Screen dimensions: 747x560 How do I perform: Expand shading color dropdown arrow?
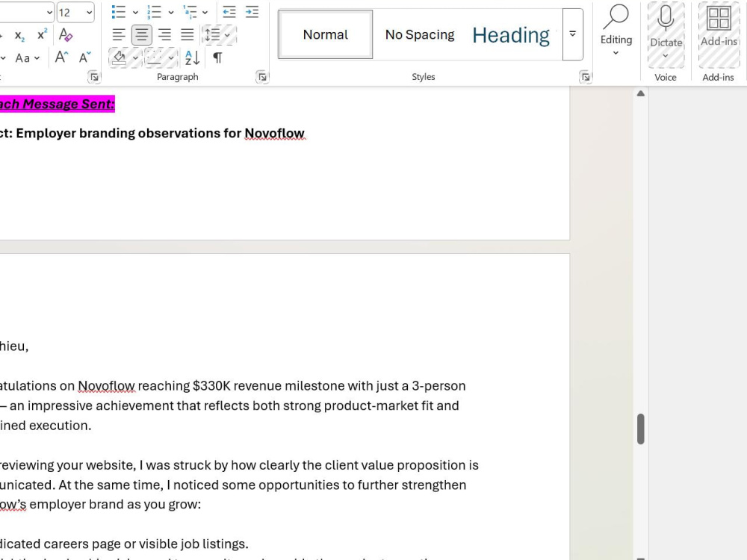[x=135, y=57]
